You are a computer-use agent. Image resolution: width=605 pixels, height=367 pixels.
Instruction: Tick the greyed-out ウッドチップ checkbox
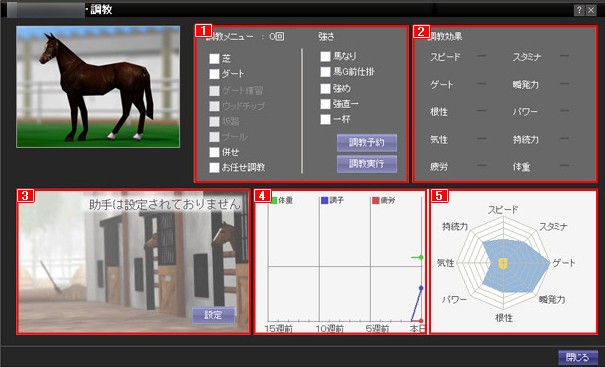point(215,106)
